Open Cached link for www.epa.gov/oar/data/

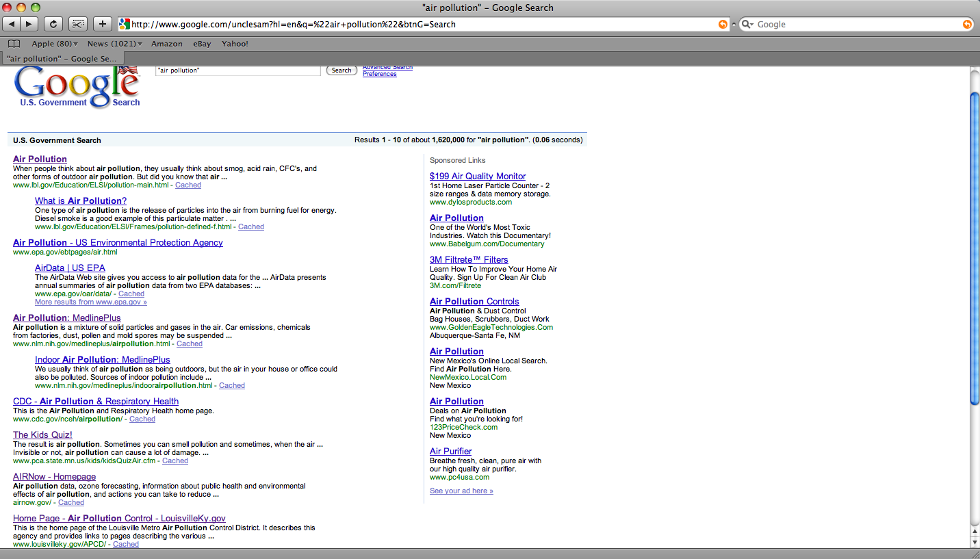(x=131, y=294)
